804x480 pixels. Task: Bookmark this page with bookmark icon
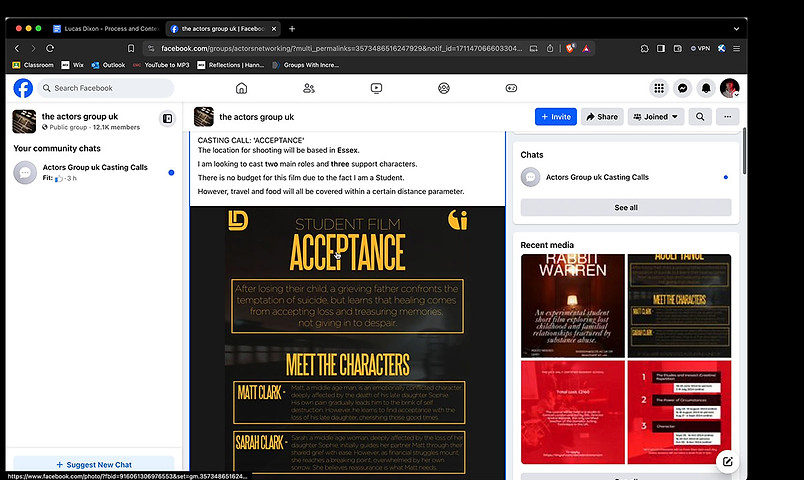tap(131, 48)
